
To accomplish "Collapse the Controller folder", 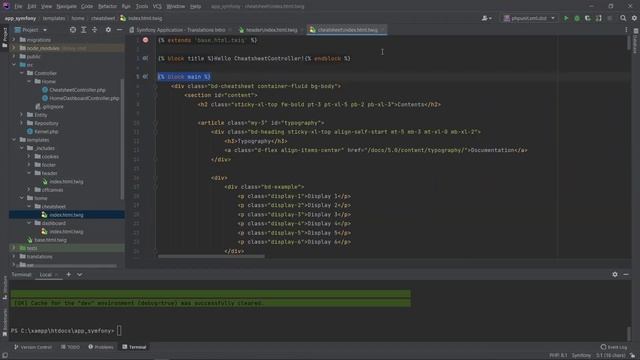I will tap(22, 73).
